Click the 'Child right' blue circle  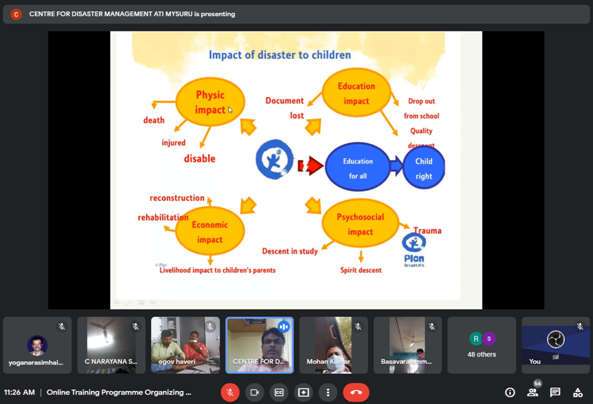(x=424, y=168)
